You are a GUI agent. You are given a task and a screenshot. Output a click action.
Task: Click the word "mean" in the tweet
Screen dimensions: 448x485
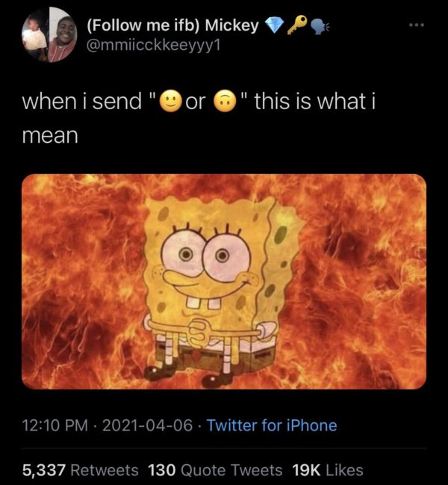point(49,136)
